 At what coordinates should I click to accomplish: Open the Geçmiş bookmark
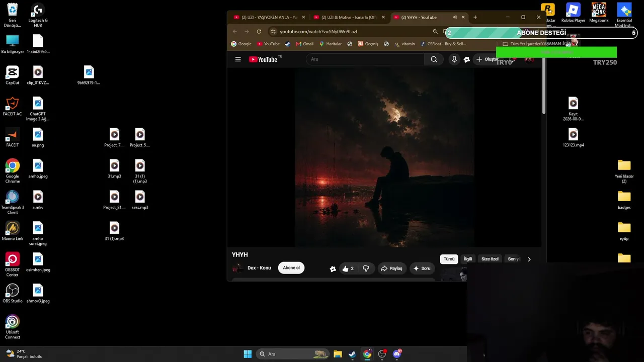368,44
